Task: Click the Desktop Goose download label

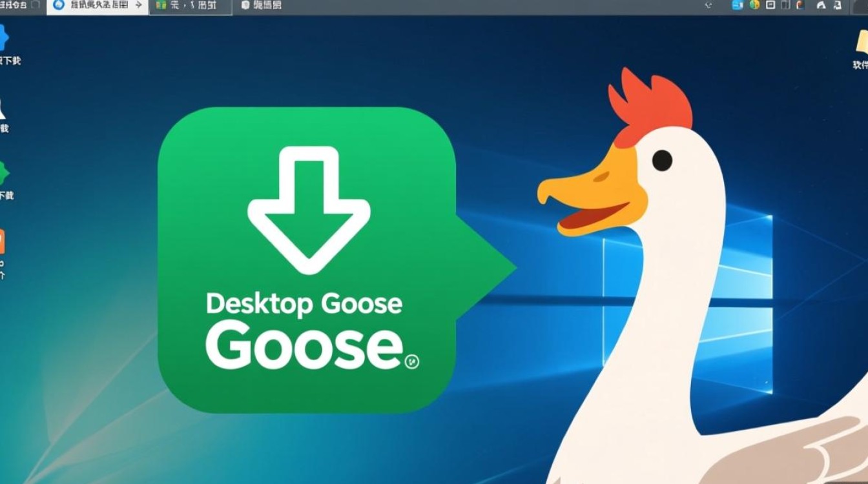Action: pos(304,303)
